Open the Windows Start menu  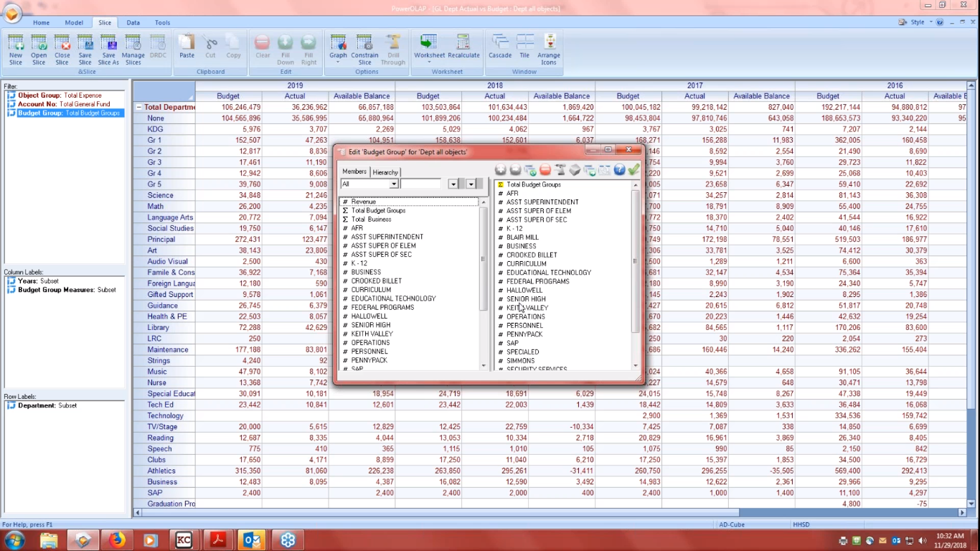[x=14, y=540]
